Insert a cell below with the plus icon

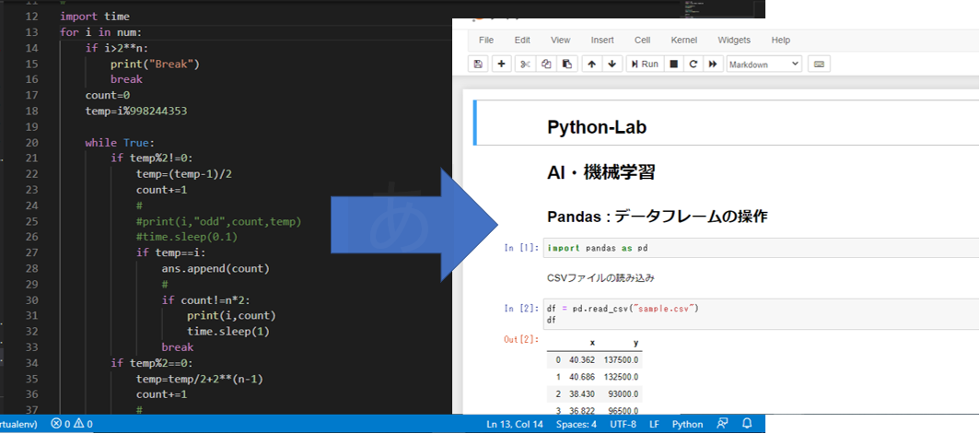click(501, 64)
